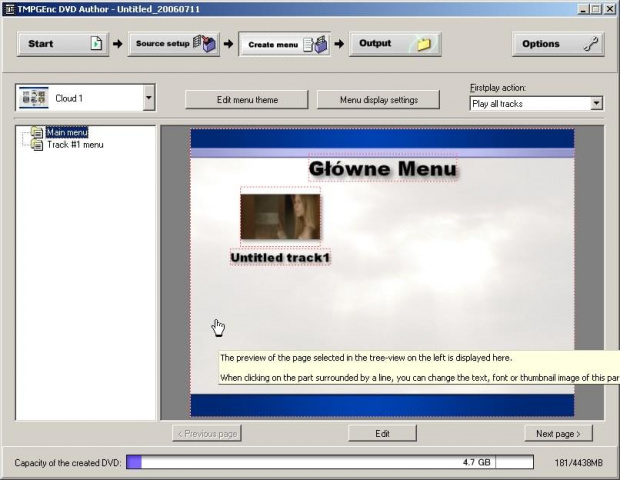Go to the Next page

click(x=558, y=433)
